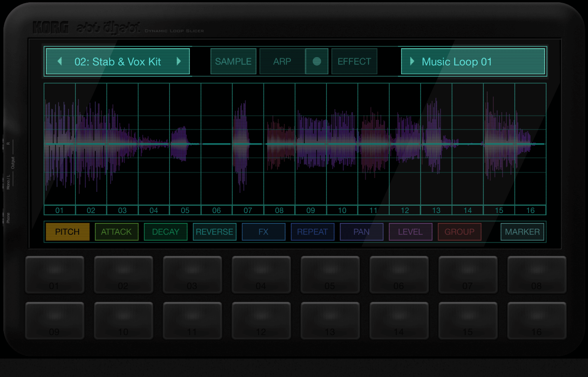Tap drum pad 16

point(537,321)
